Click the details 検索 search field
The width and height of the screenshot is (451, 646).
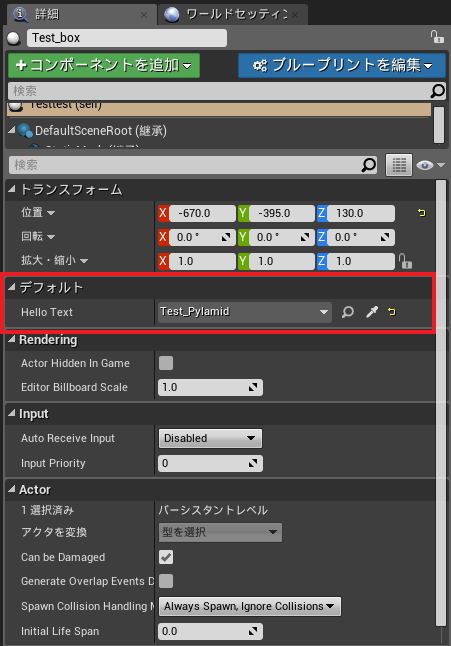193,165
